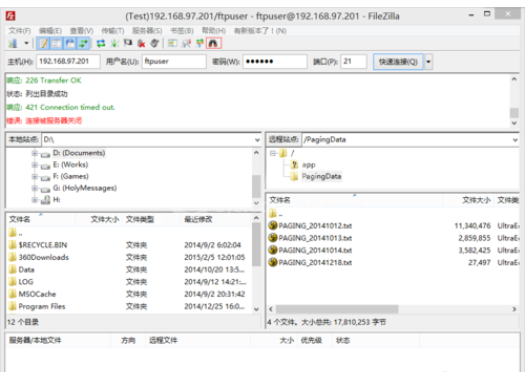Open the 文件(F) menu
The height and width of the screenshot is (372, 527).
click(x=19, y=31)
